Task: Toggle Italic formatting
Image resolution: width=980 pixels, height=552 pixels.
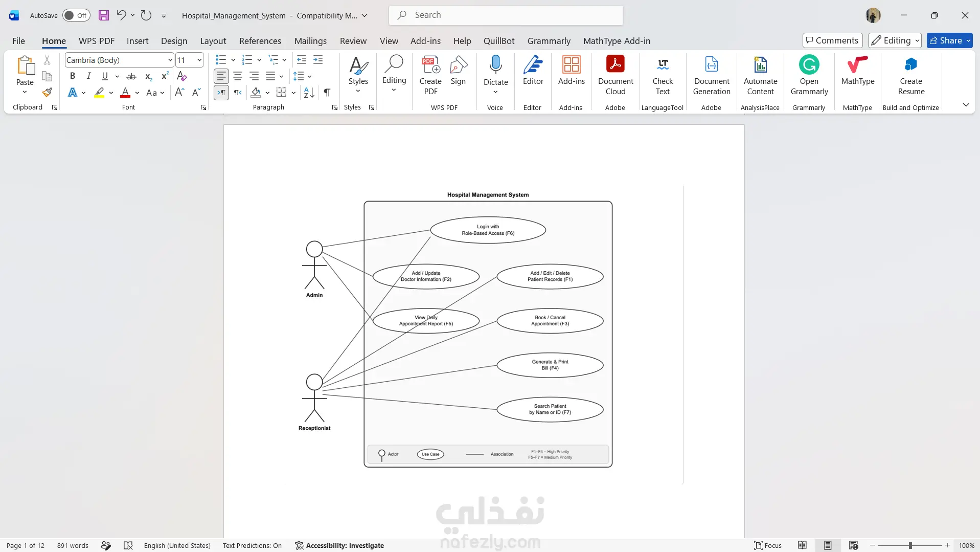Action: [89, 76]
